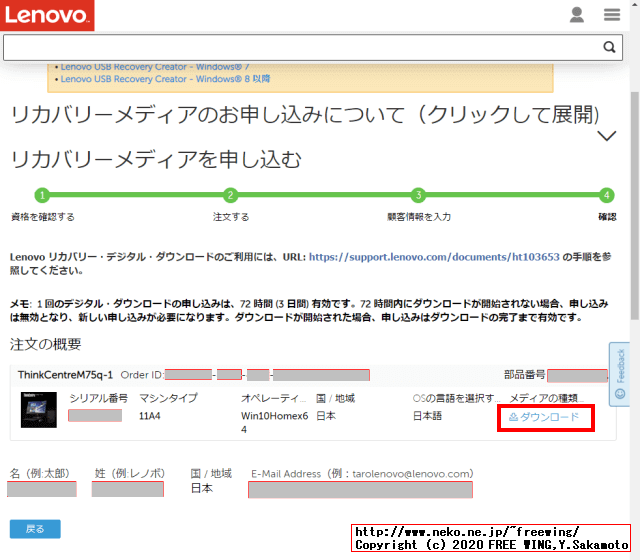Click the マシンタイプ column label
The image size is (640, 560).
[168, 398]
